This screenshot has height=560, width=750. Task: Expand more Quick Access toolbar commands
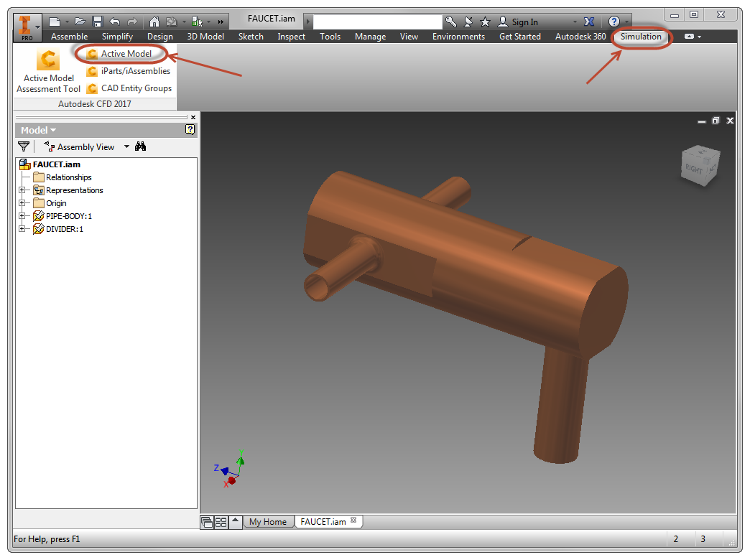click(221, 22)
